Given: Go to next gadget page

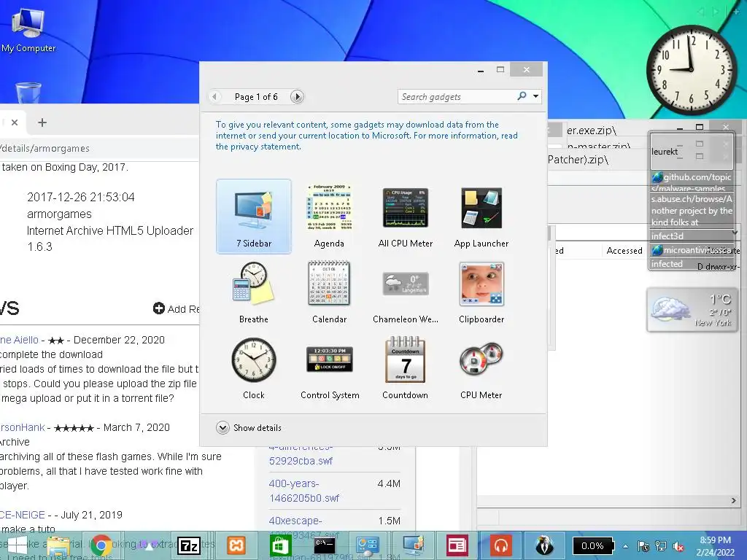Looking at the screenshot, I should pyautogui.click(x=297, y=97).
